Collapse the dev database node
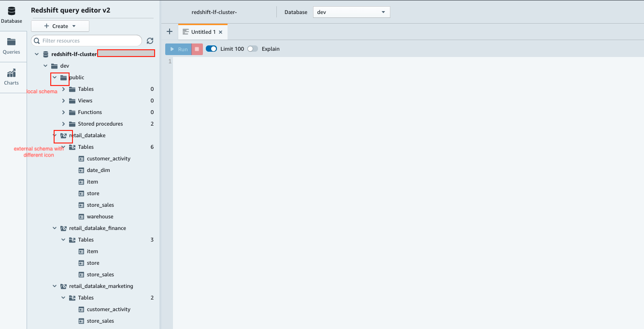 [45, 66]
